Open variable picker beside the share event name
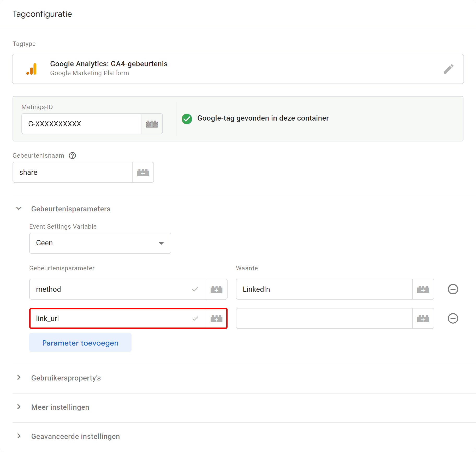This screenshot has height=452, width=476. click(x=143, y=172)
